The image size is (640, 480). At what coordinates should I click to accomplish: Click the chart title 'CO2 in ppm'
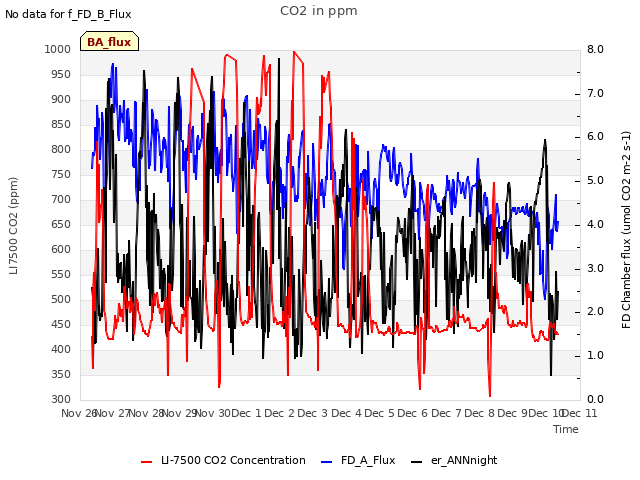[x=319, y=11]
